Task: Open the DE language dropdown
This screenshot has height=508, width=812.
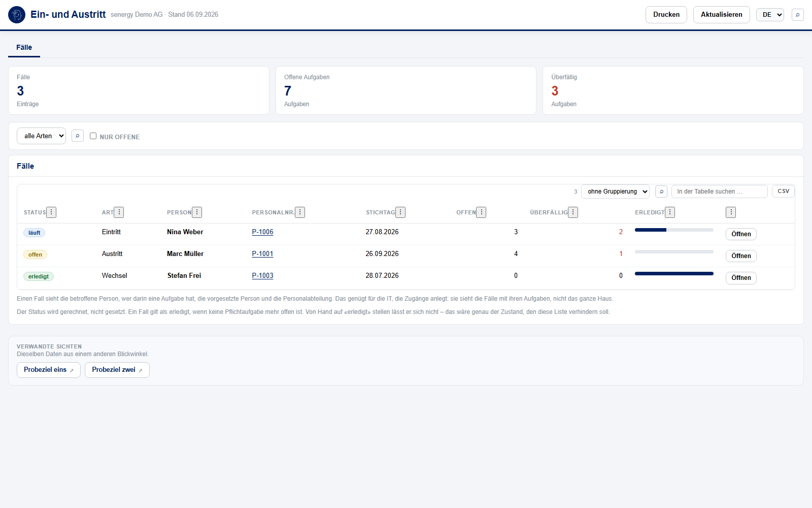Action: pyautogui.click(x=770, y=15)
